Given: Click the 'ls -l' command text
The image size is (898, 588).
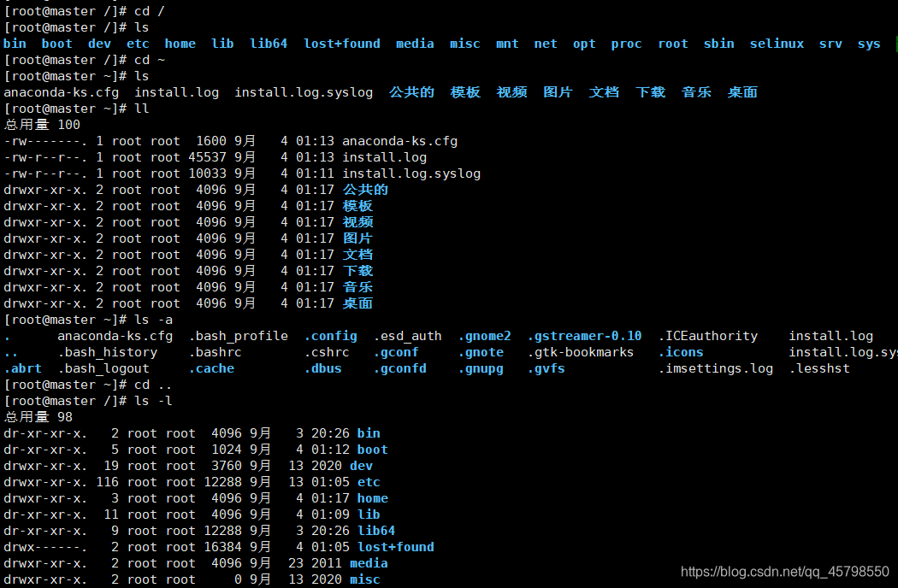Looking at the screenshot, I should point(153,401).
